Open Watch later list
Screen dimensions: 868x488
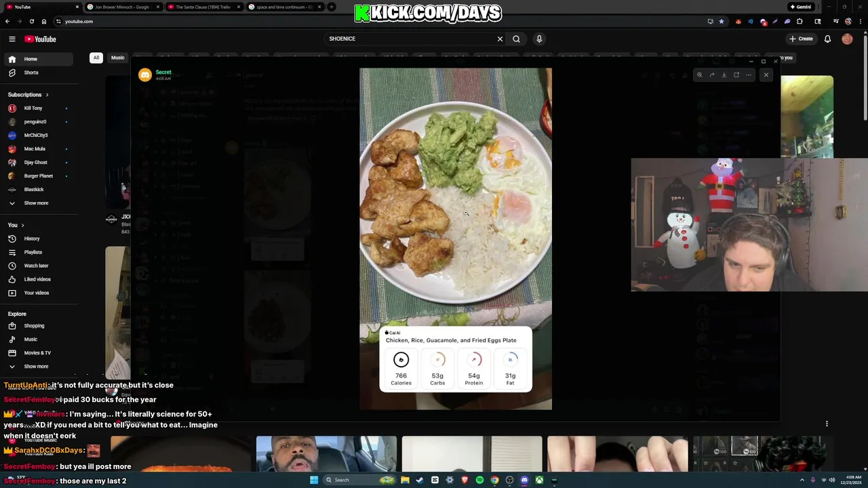tap(38, 266)
